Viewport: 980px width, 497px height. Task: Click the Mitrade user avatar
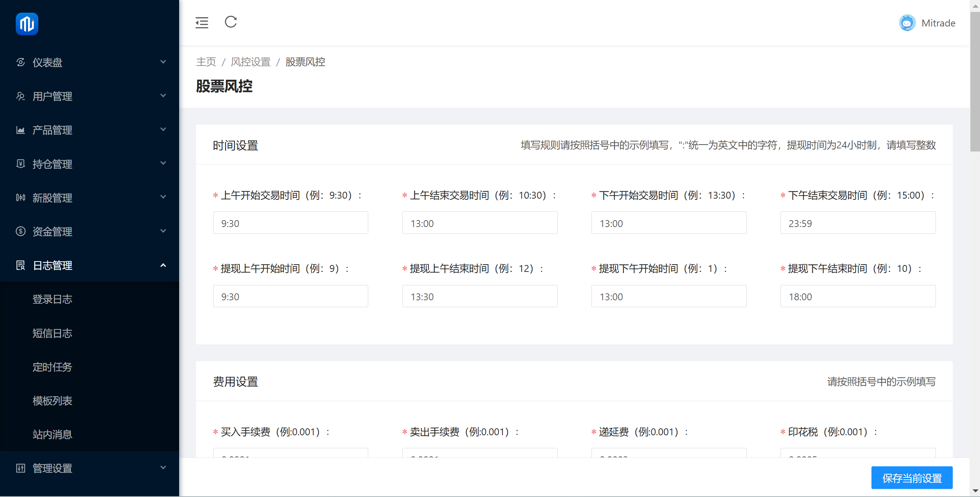pos(907,23)
